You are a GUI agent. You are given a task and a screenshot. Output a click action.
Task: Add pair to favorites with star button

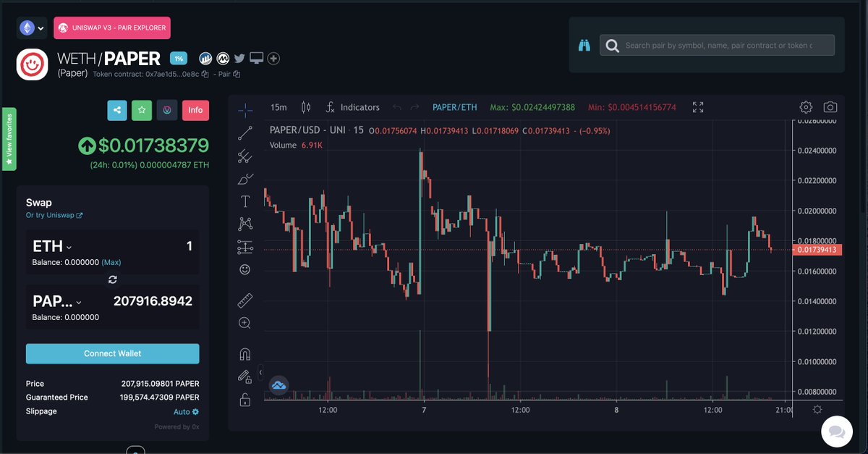click(x=142, y=110)
